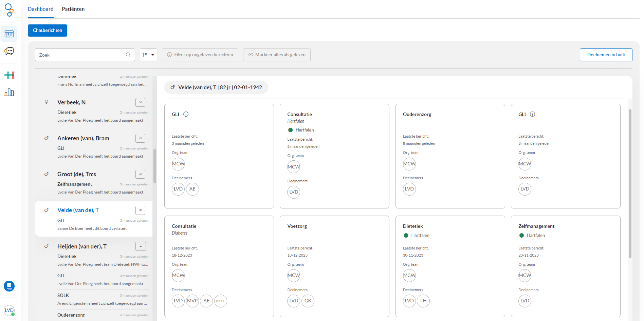The width and height of the screenshot is (644, 321).
Task: Open the patient card icon in sidebar
Action: pos(9,34)
